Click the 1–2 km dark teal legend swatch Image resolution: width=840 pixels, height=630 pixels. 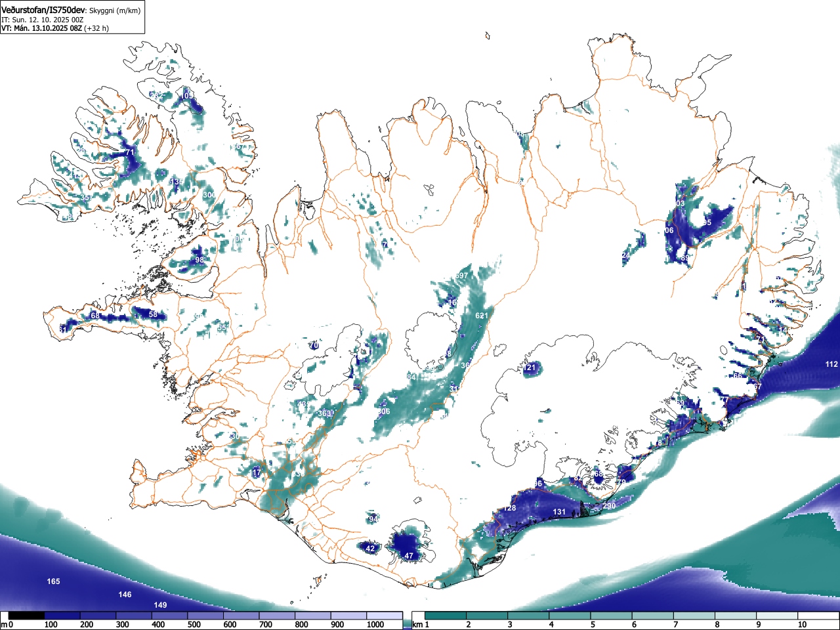point(446,616)
